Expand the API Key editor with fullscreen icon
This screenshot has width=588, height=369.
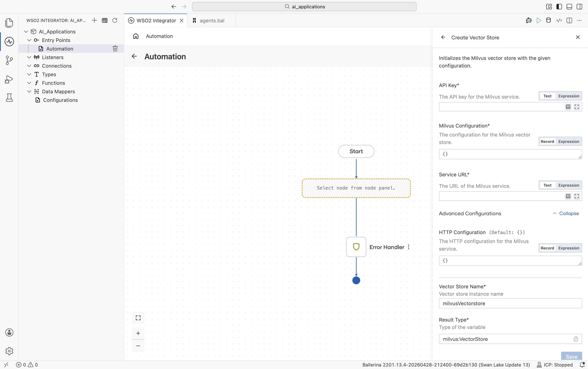tap(577, 107)
